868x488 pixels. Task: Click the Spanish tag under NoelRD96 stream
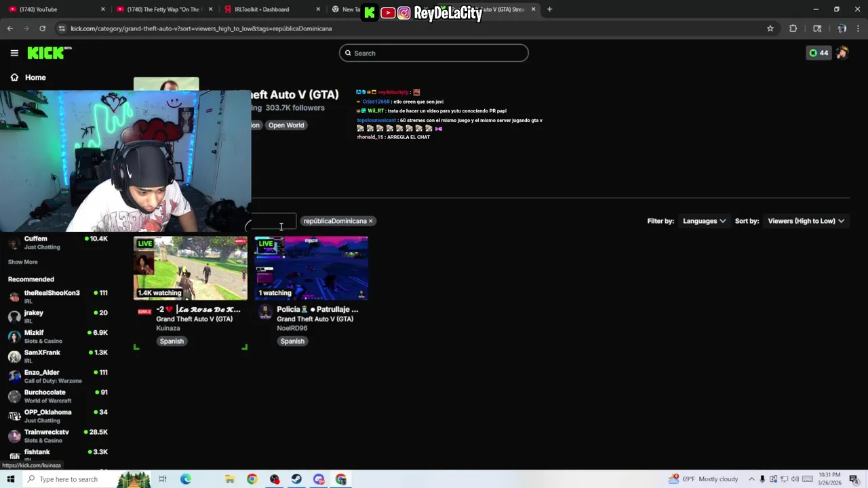[x=292, y=342]
